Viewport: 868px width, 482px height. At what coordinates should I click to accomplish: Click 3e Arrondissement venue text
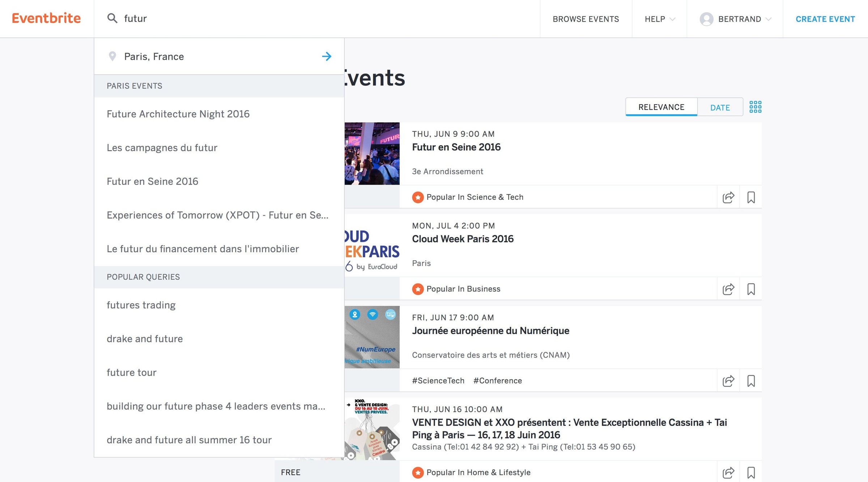447,172
